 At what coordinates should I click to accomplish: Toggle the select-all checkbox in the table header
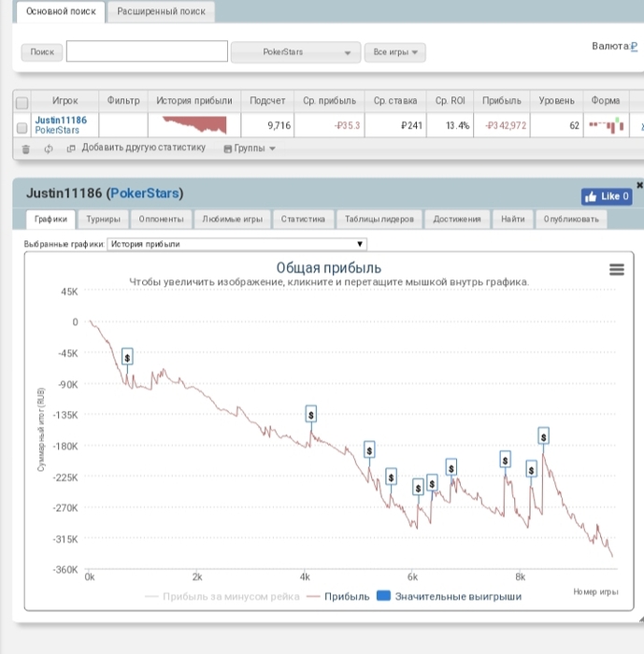click(21, 103)
